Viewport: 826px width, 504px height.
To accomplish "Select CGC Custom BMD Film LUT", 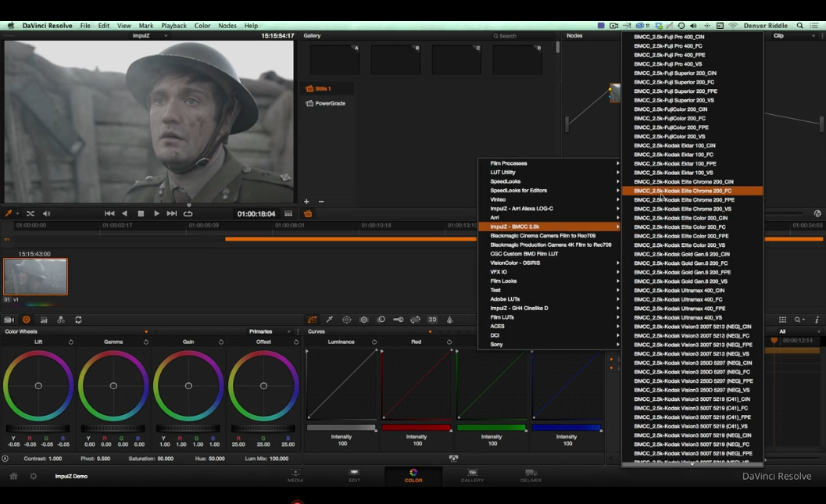I will (x=549, y=254).
